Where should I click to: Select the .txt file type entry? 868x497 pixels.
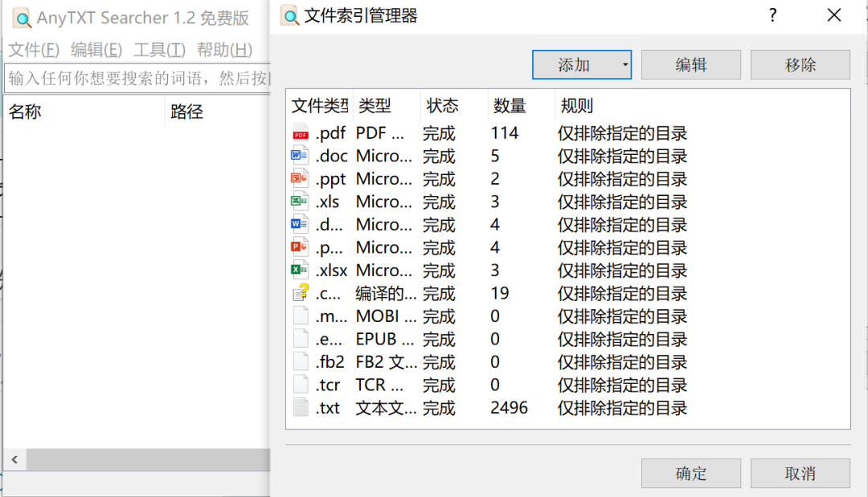coord(328,408)
